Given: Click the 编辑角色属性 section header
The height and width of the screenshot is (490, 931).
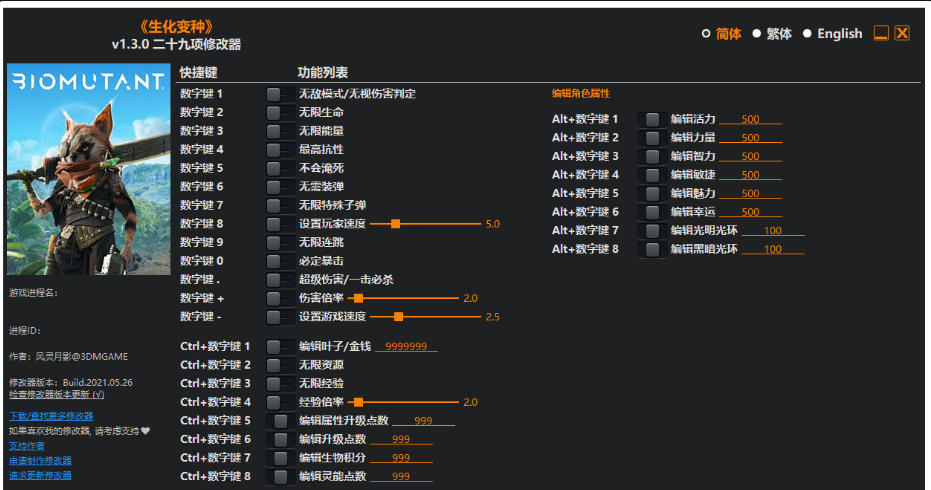Looking at the screenshot, I should (x=581, y=93).
